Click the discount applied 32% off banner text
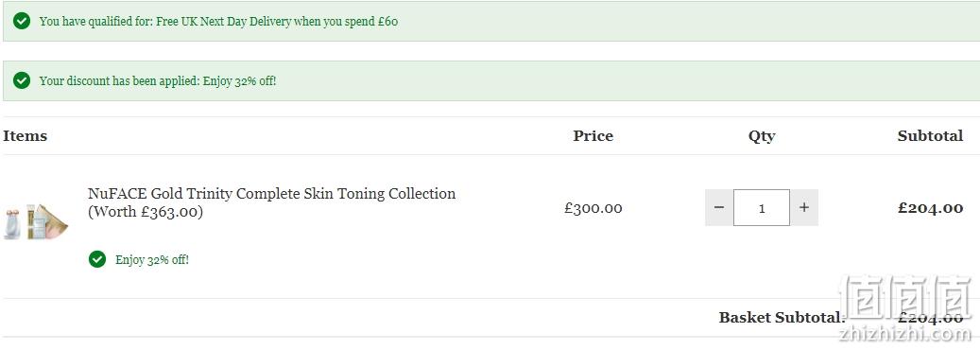 coord(158,81)
